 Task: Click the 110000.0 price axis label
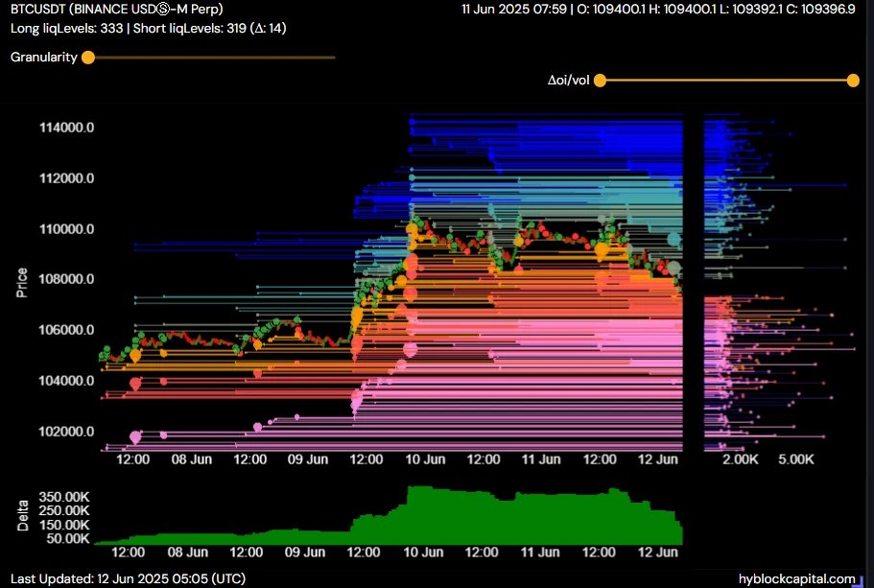click(66, 229)
